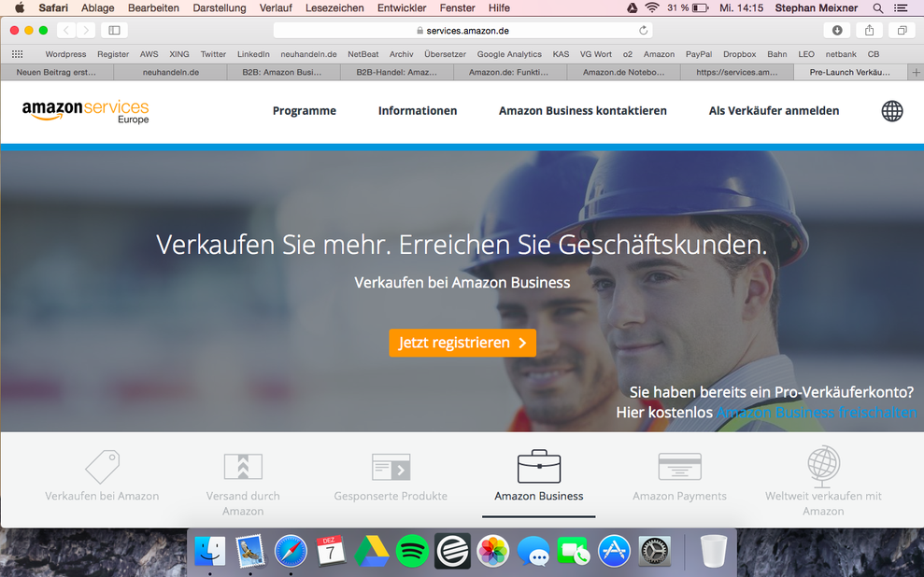Open the App Store from Dock

pos(614,551)
